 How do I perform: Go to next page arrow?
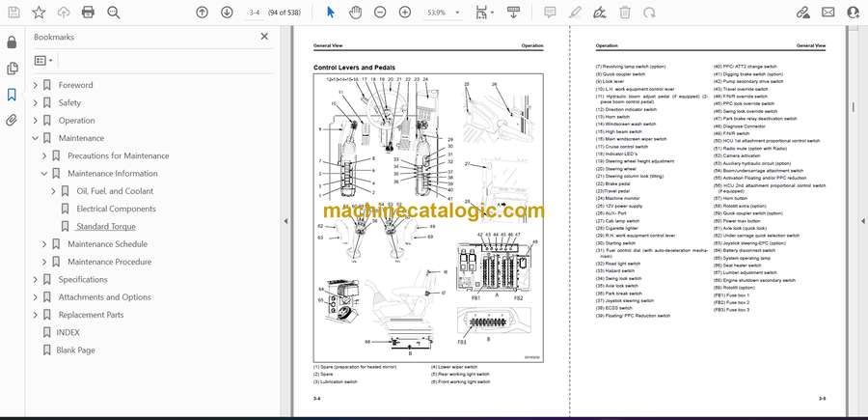click(x=227, y=13)
